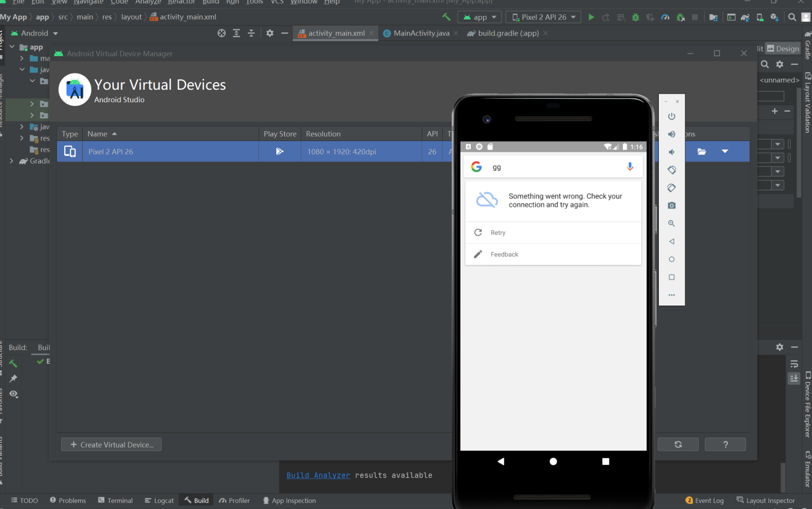812x509 pixels.
Task: Take emulator screenshot with camera icon
Action: (671, 205)
